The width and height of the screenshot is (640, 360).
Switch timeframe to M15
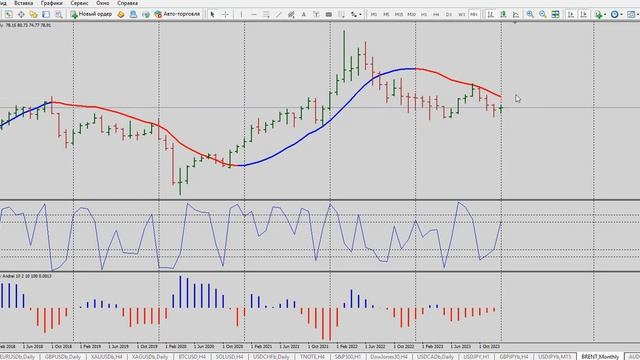tap(399, 14)
